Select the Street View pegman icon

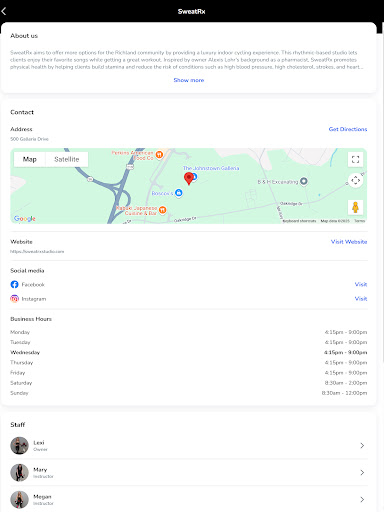355,207
